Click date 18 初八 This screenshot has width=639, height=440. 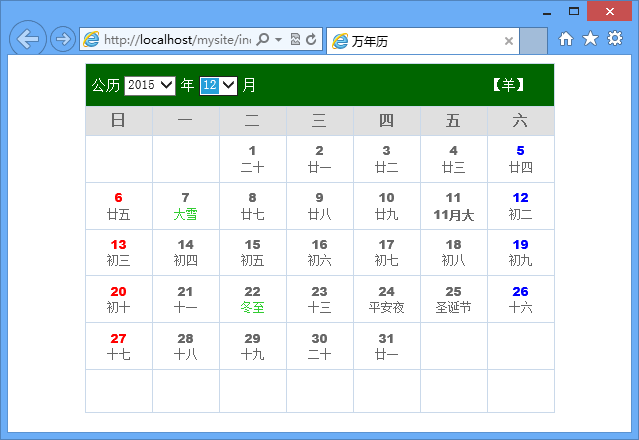(454, 253)
